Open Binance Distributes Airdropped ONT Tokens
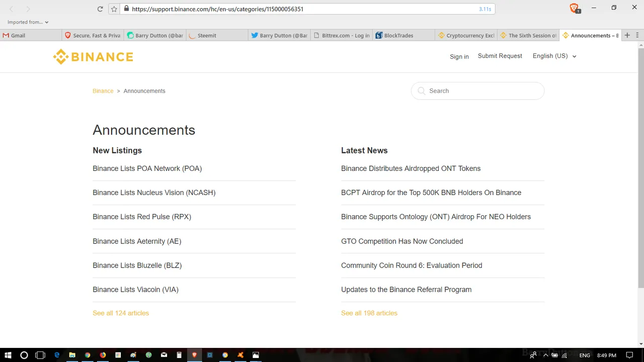The height and width of the screenshot is (362, 644). [x=411, y=168]
